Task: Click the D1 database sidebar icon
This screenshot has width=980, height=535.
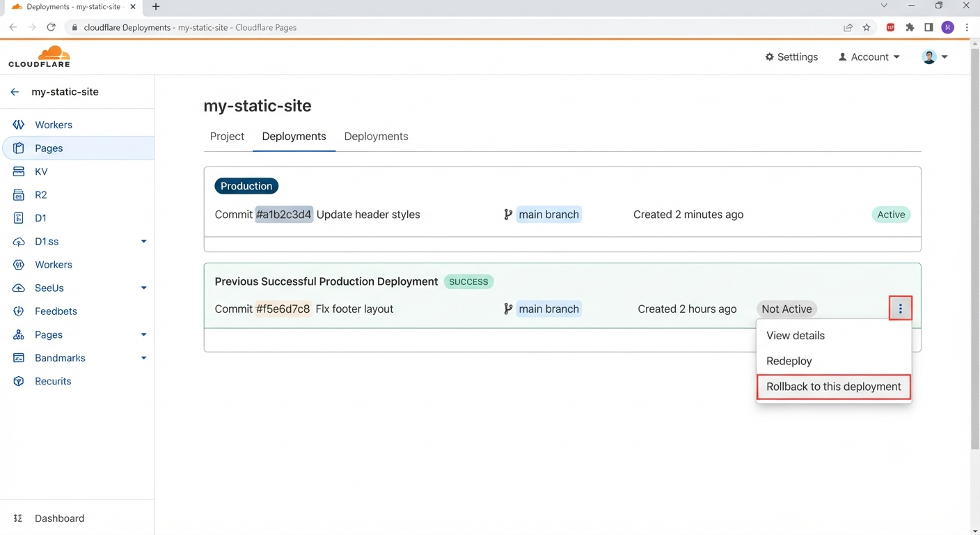Action: coord(19,218)
